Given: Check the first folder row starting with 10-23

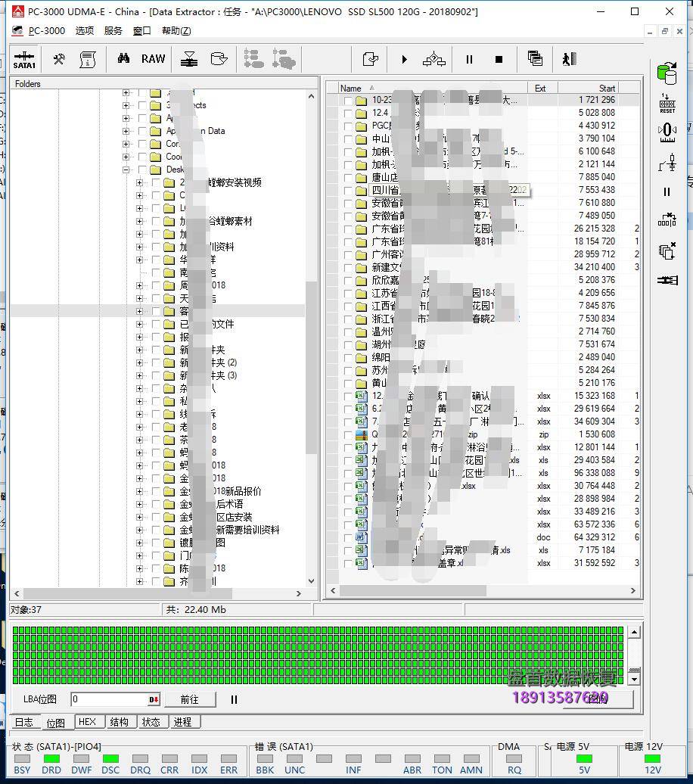Looking at the screenshot, I should coord(349,100).
